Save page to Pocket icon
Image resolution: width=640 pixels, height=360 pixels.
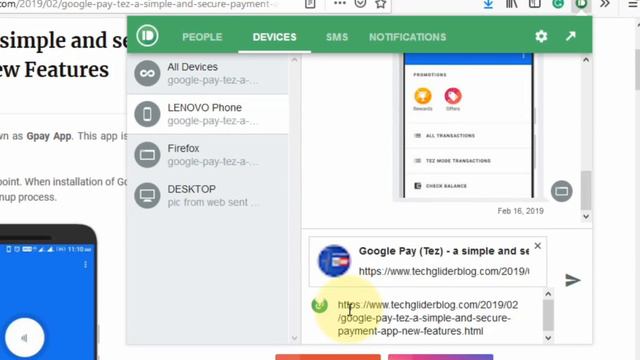click(360, 4)
